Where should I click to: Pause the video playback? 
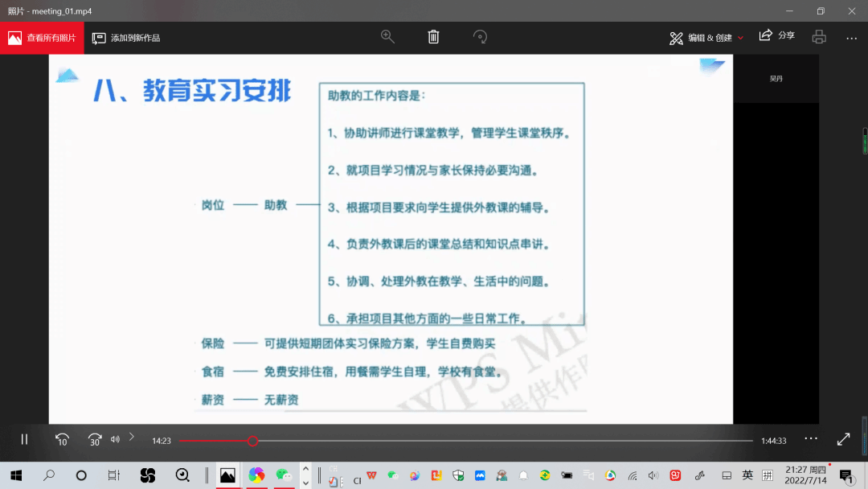pyautogui.click(x=24, y=440)
